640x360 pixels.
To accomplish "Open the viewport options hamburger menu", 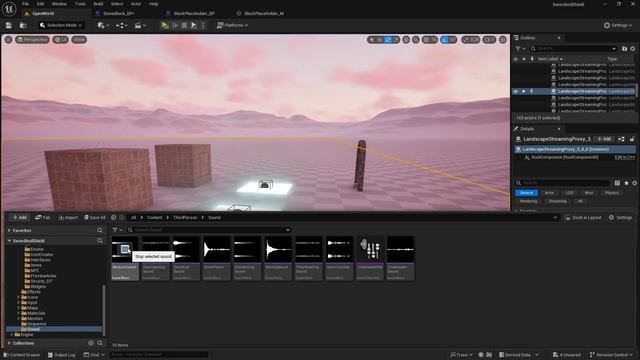I will tap(9, 40).
